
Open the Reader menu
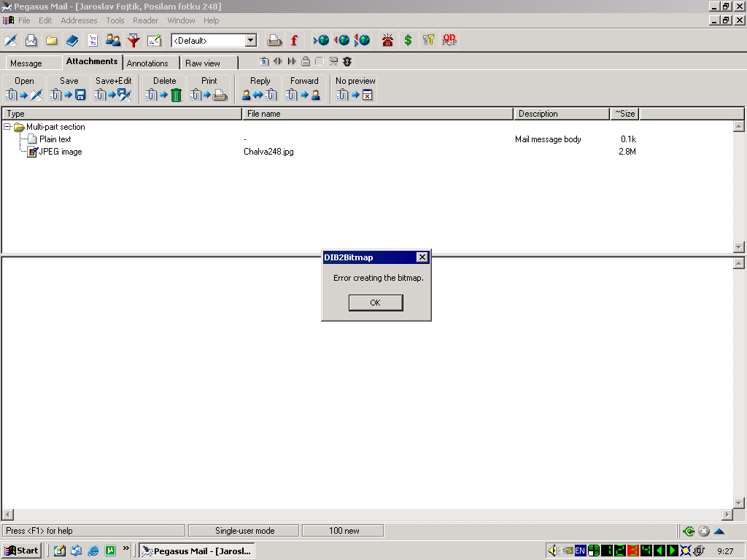[x=145, y=20]
